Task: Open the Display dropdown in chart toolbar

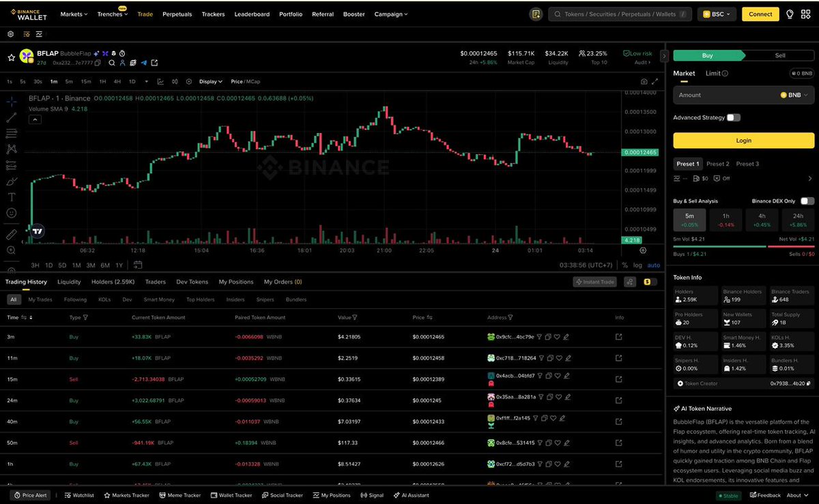Action: click(x=211, y=81)
